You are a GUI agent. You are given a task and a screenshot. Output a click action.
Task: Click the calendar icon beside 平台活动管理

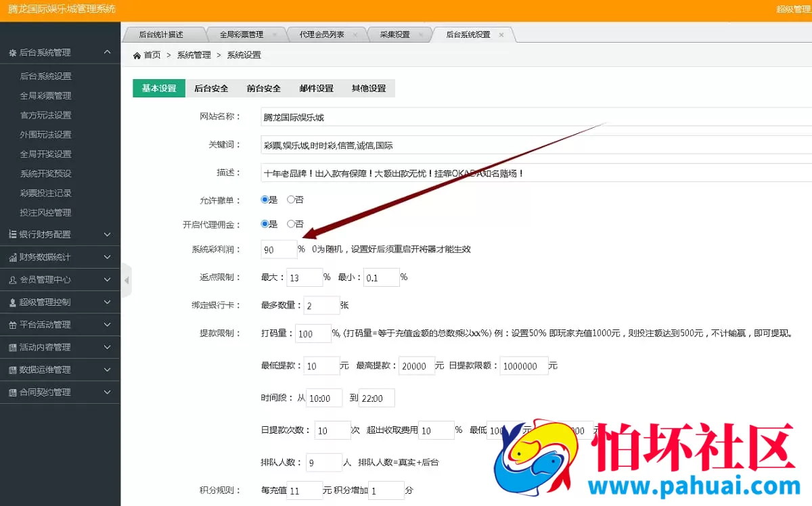click(12, 324)
